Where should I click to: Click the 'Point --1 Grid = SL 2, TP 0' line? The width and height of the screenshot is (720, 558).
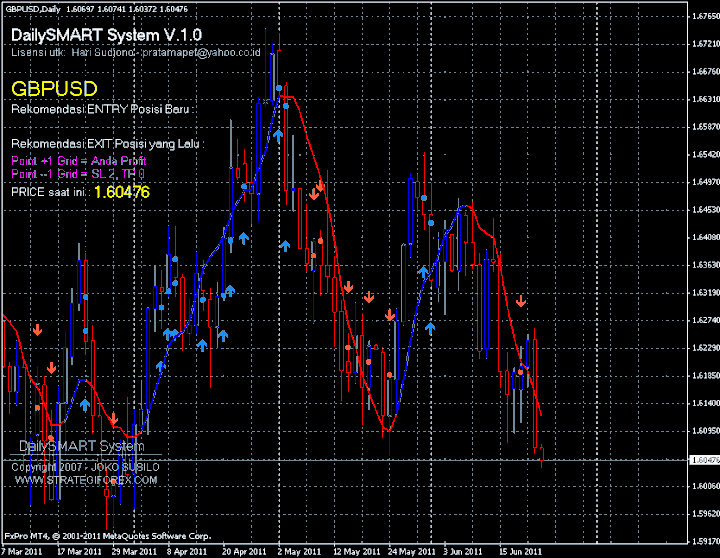click(78, 174)
